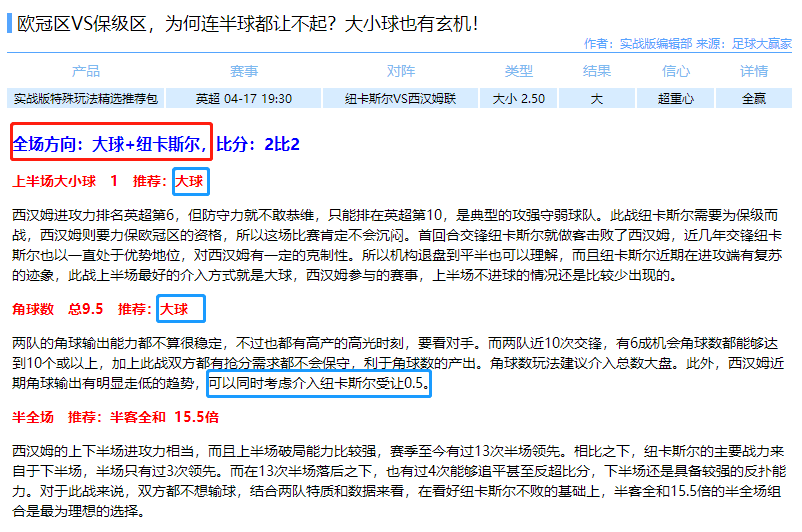
Task: Click the 结果 column header
Action: (597, 71)
